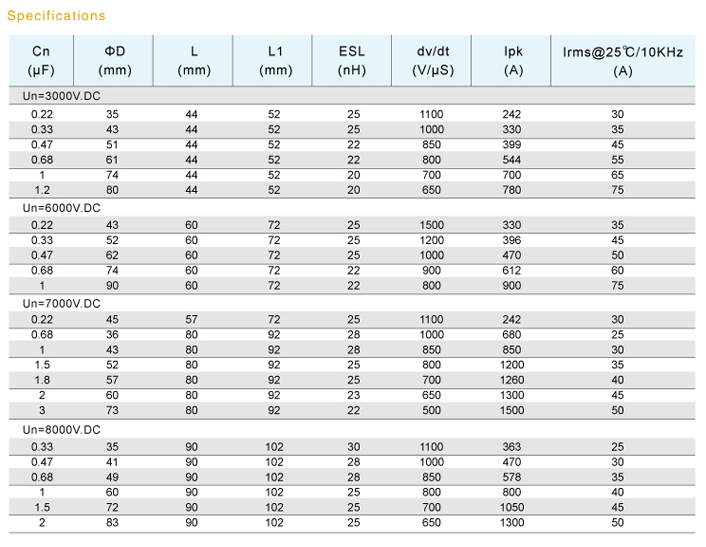Click ΦD value "83" in 8000V section

point(112,522)
